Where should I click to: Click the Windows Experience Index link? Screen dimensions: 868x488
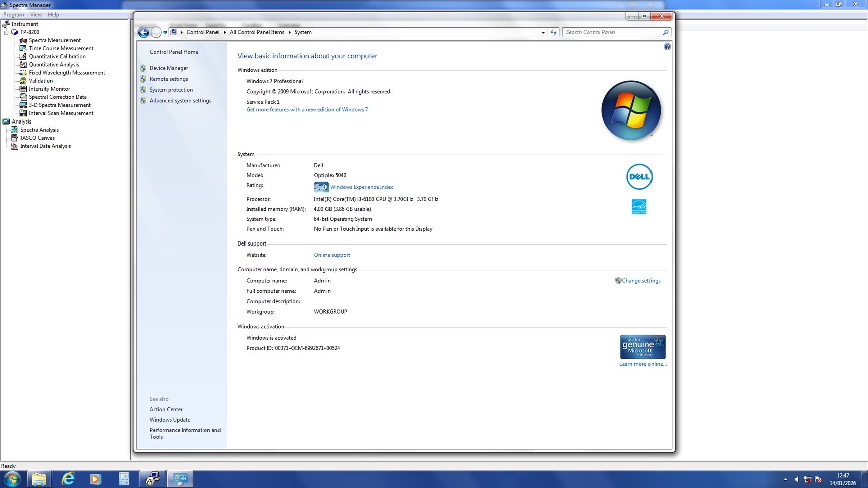coord(361,187)
